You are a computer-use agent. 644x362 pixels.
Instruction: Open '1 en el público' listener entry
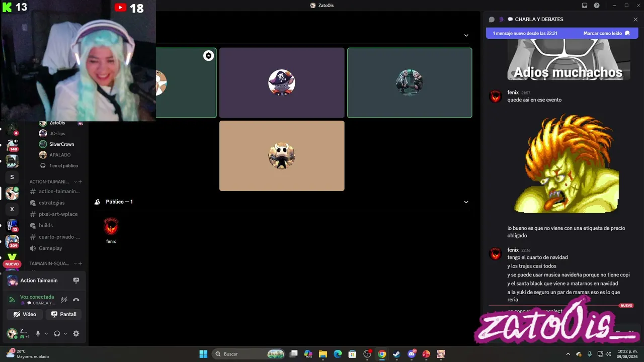[x=63, y=165]
